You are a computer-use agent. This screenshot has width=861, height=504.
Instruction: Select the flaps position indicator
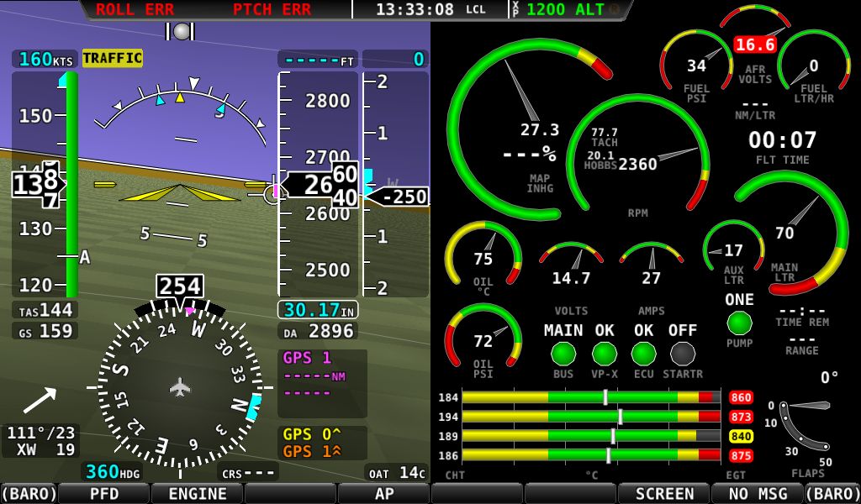805,425
